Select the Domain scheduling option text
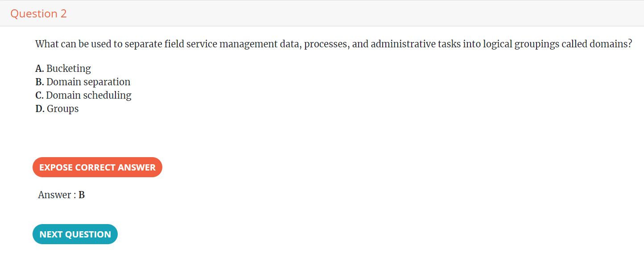 pos(89,95)
